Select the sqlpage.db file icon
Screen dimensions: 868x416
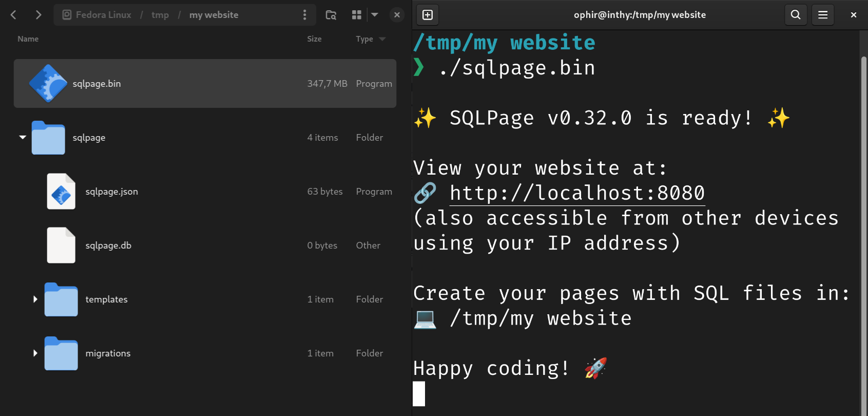61,245
